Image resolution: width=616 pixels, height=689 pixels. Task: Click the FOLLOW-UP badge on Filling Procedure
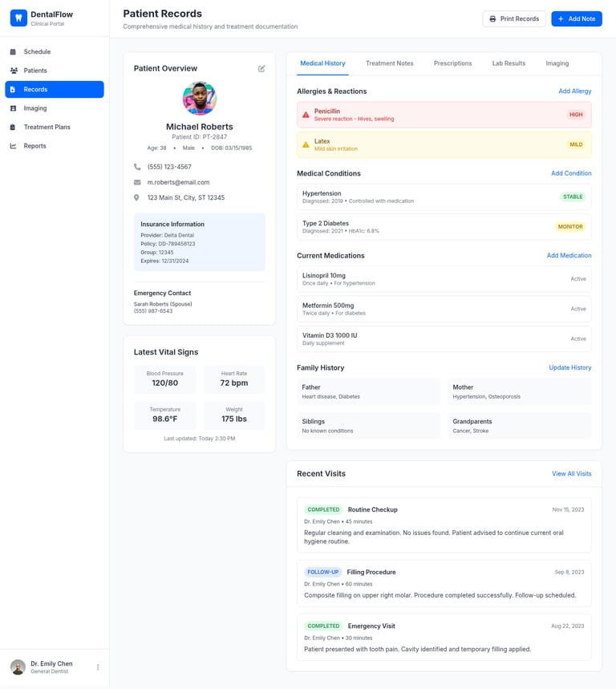coord(323,572)
